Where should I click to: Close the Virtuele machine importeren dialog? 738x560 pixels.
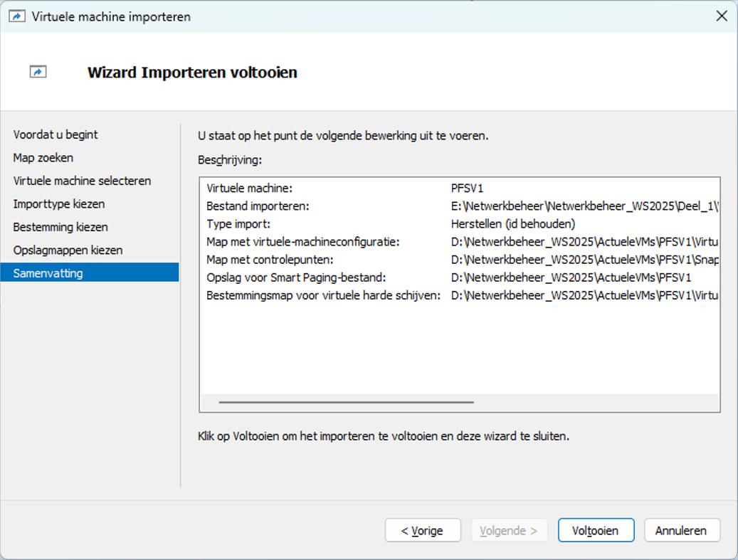721,16
